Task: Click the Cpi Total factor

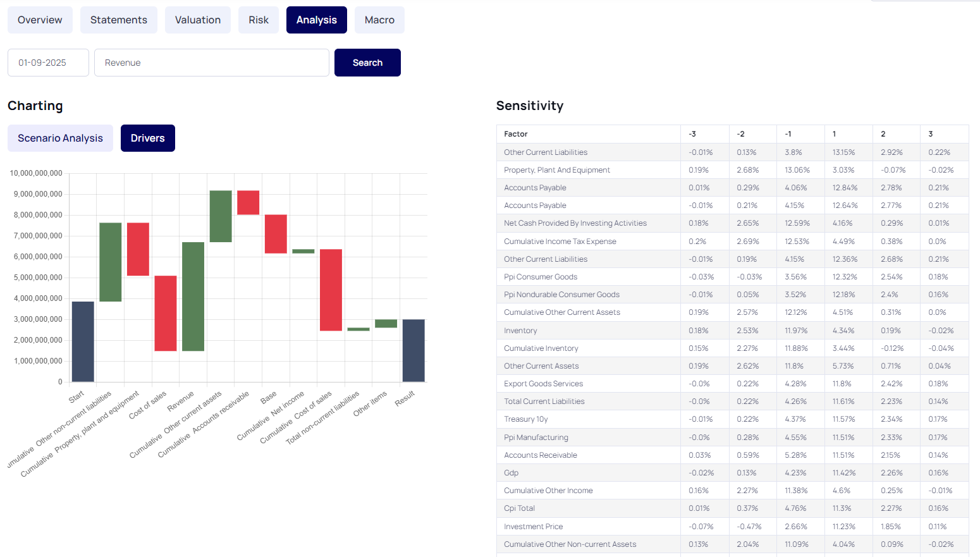Action: click(x=519, y=508)
